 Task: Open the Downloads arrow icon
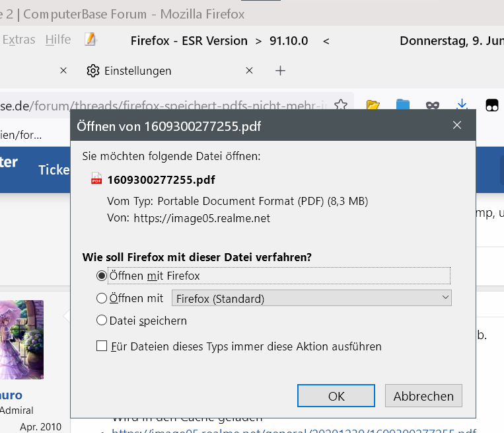[x=462, y=104]
